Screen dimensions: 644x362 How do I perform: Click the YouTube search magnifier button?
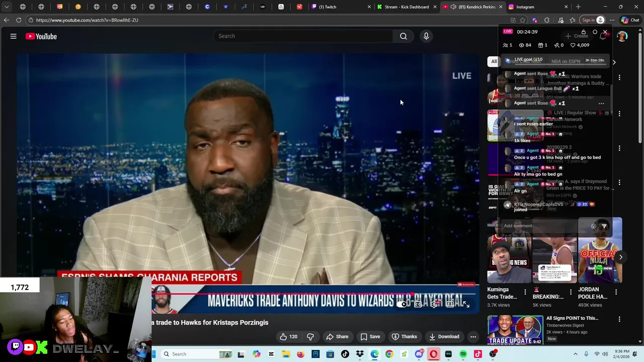[403, 36]
